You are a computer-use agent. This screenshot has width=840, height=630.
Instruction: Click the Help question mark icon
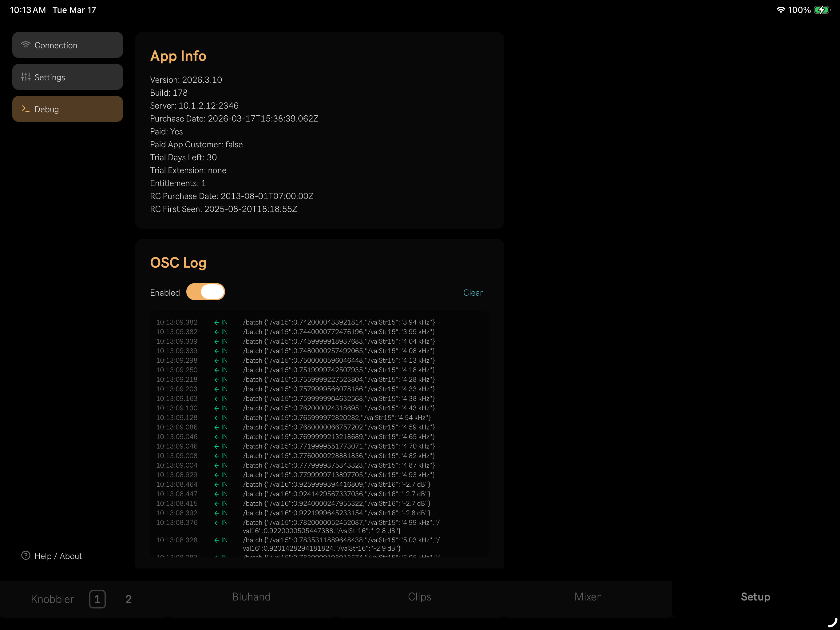26,556
